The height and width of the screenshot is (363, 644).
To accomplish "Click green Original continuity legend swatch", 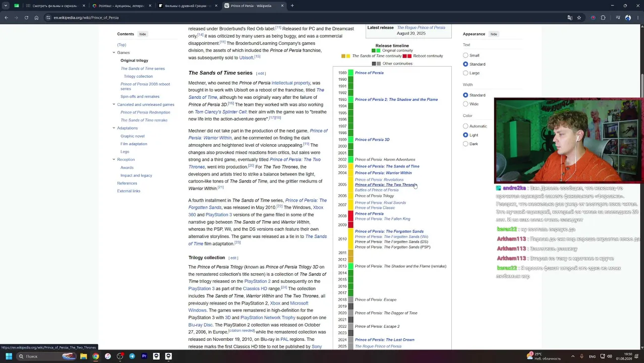I will tap(376, 50).
